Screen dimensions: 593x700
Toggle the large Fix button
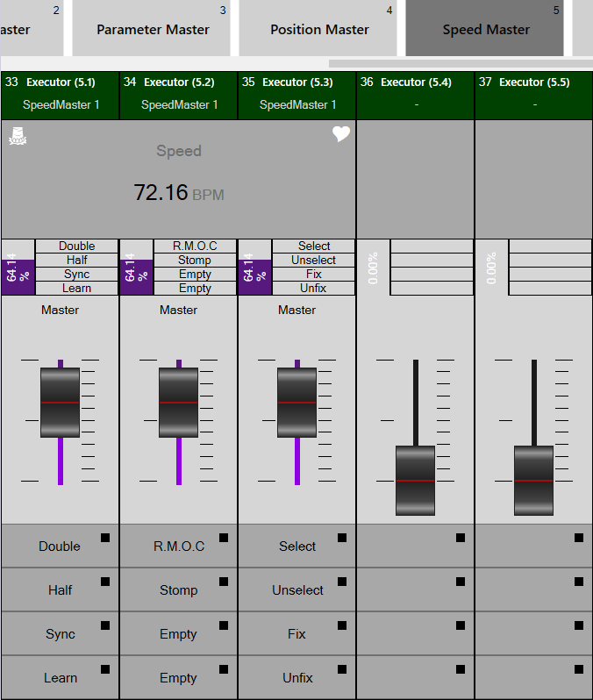[x=296, y=634]
